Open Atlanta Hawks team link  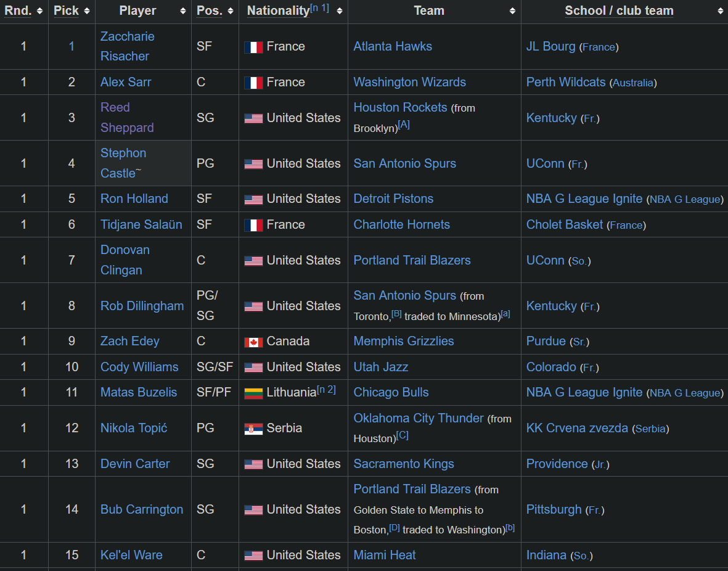click(x=393, y=46)
